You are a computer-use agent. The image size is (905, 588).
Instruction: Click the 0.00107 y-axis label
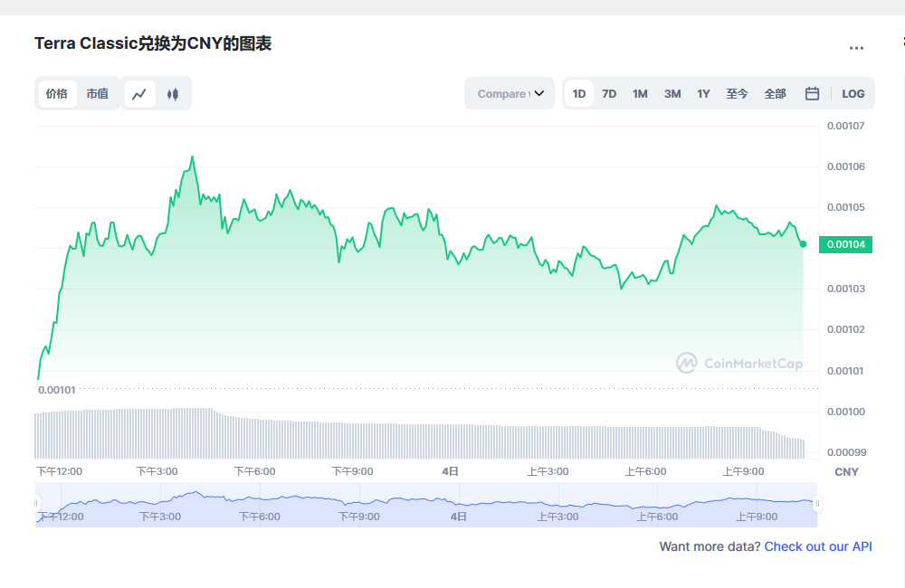[x=846, y=126]
